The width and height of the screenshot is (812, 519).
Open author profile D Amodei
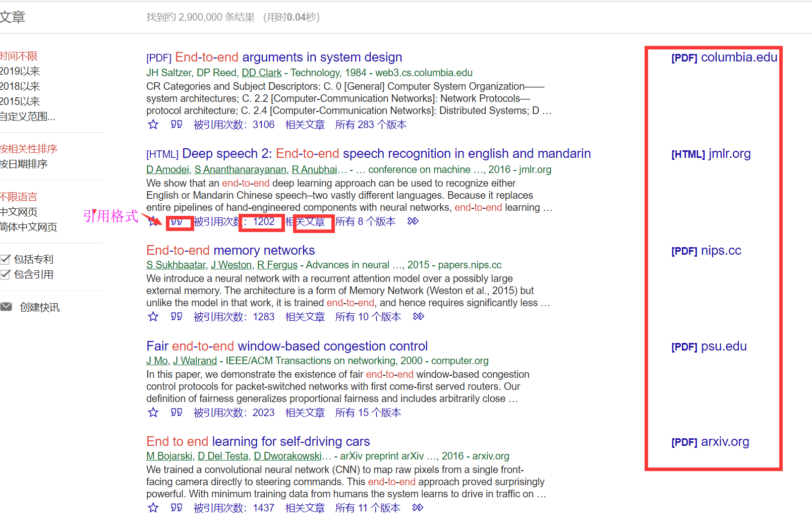pos(168,169)
